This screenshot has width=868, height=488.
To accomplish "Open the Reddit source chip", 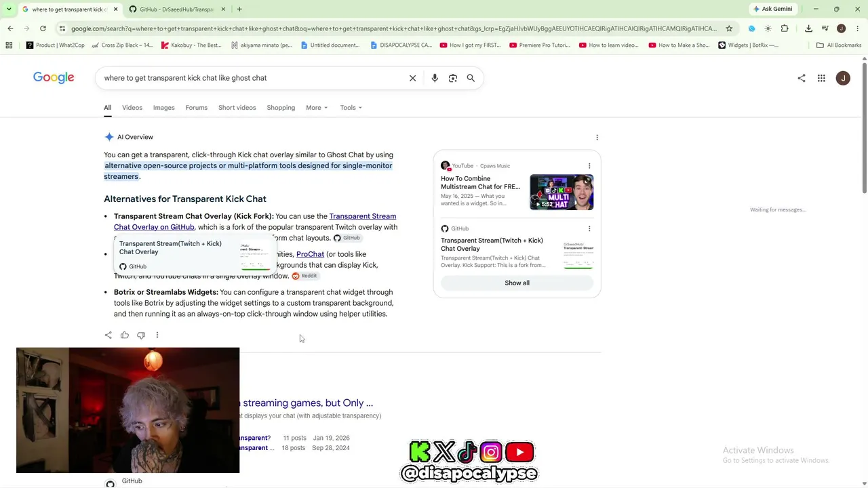I will click(x=304, y=276).
